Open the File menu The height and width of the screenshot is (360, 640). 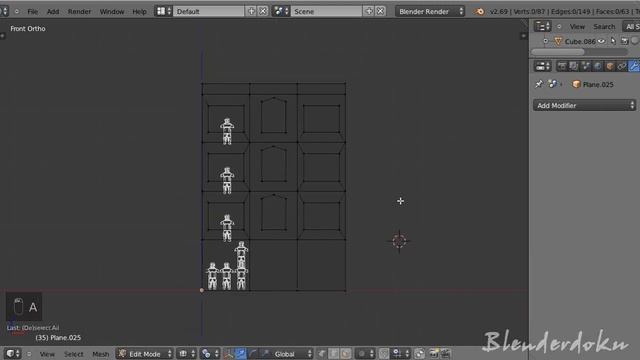[32, 11]
